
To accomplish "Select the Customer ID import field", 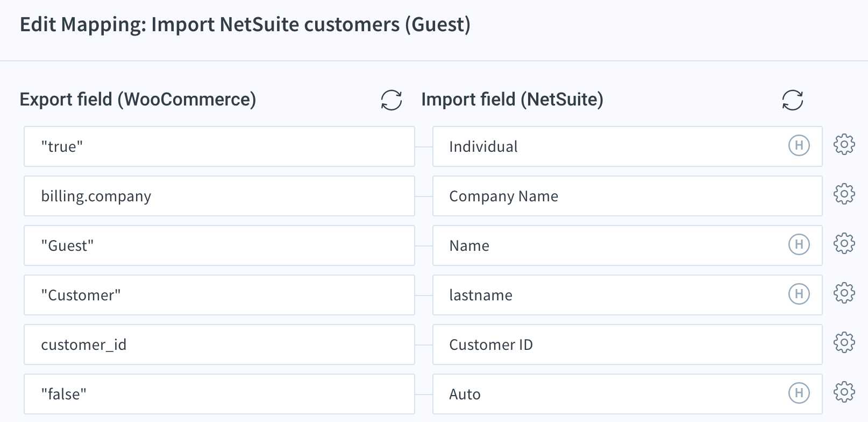I will 628,344.
